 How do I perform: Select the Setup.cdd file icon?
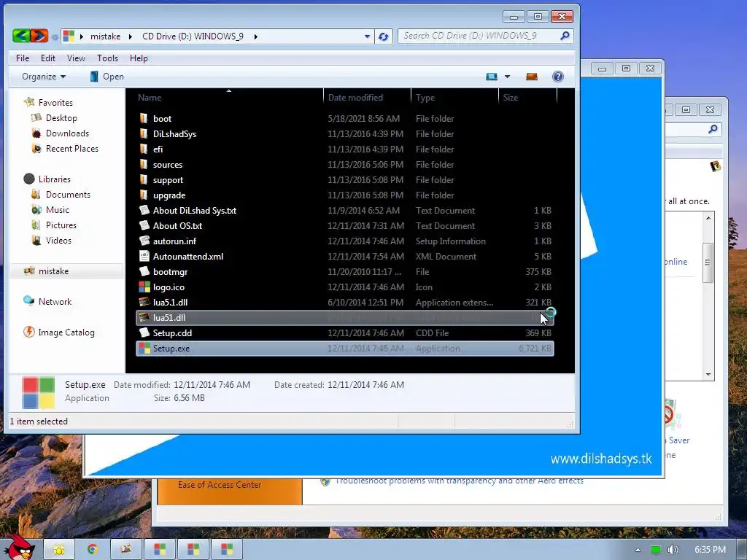pos(144,332)
